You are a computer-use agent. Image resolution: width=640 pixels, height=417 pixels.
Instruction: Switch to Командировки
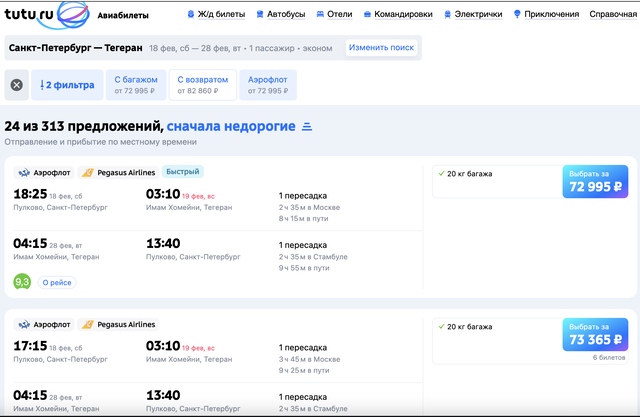point(403,14)
